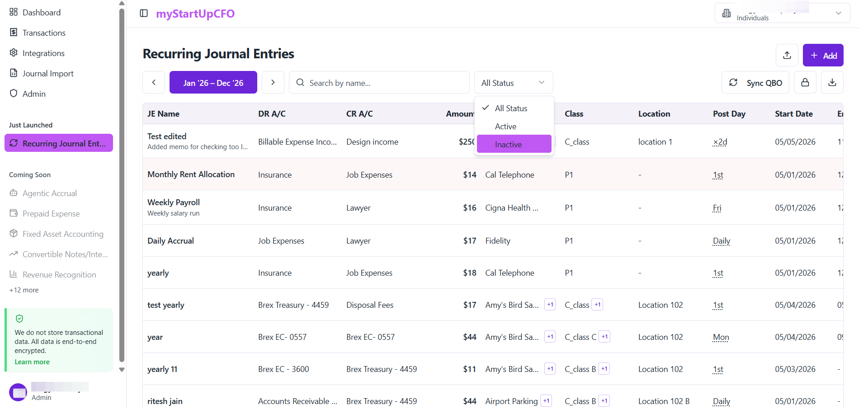Viewport: 868px width, 409px height.
Task: Toggle the sidebar panel icon
Action: tap(144, 13)
